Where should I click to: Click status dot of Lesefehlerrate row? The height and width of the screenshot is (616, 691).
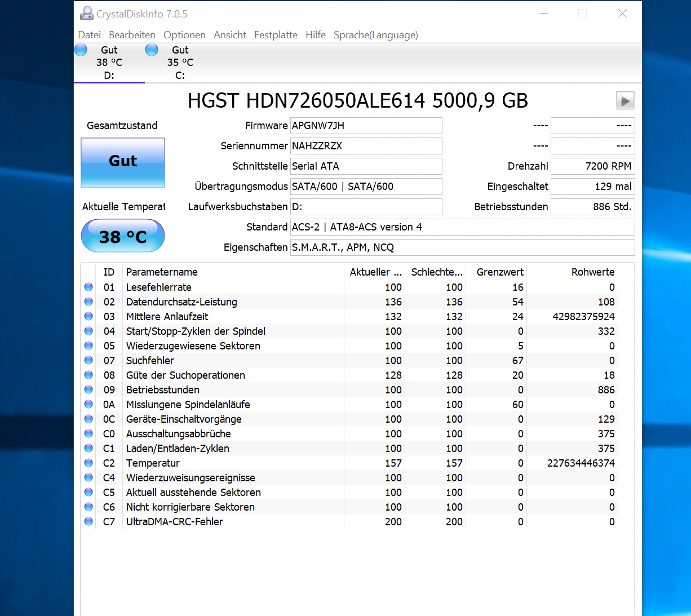pos(88,287)
